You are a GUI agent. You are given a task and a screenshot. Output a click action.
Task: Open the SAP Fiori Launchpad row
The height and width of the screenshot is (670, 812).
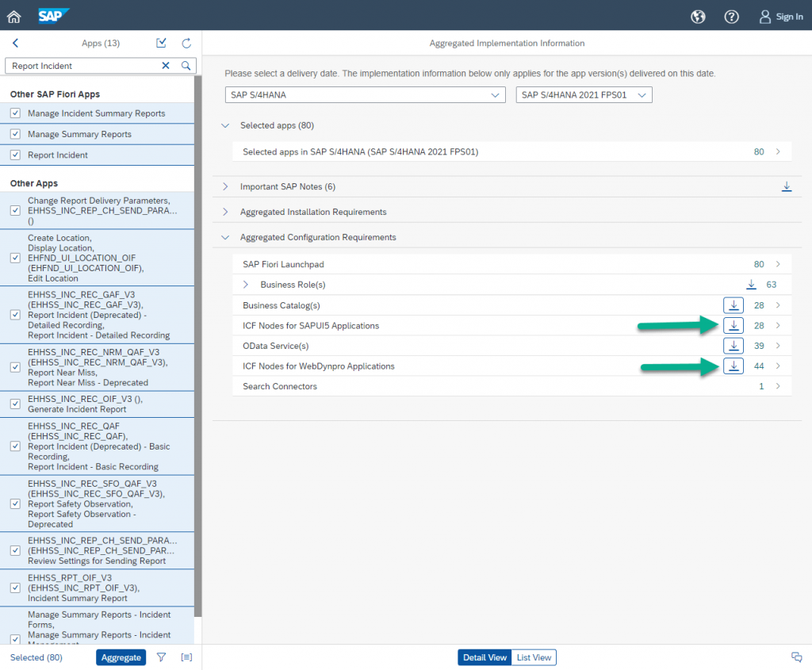coord(512,264)
